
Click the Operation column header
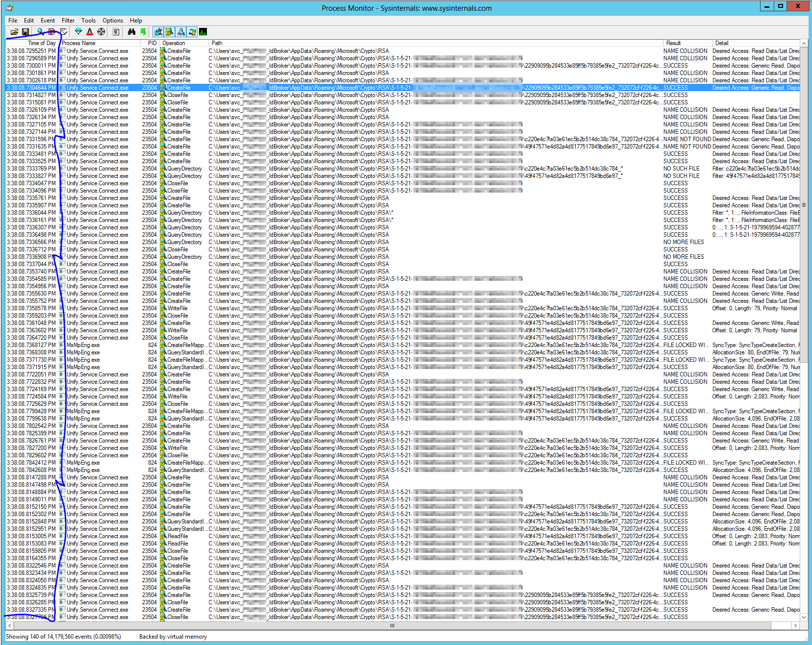pos(183,43)
